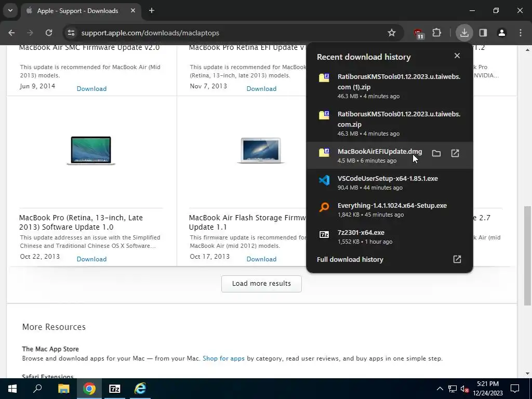Open MacBookAirEFIUpdate.dmg with external icon
This screenshot has height=399, width=532.
point(455,153)
